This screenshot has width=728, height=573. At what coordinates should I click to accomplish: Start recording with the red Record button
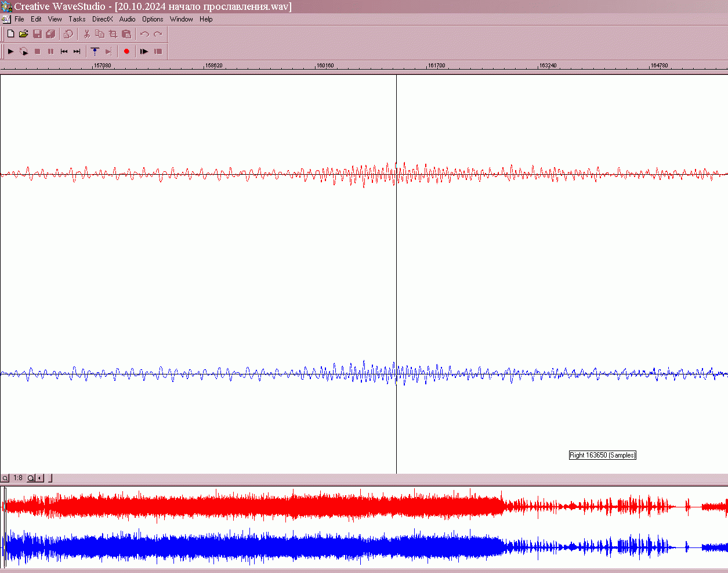126,52
